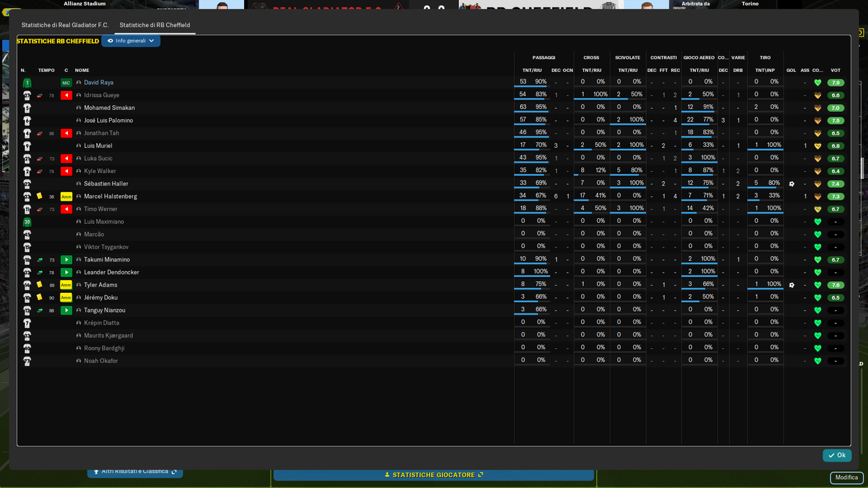Click David Raya's 7.9 rating badge

tap(835, 83)
